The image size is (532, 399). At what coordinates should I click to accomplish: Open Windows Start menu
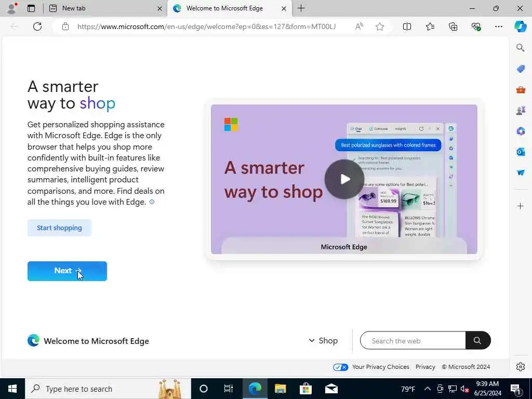[x=12, y=389]
